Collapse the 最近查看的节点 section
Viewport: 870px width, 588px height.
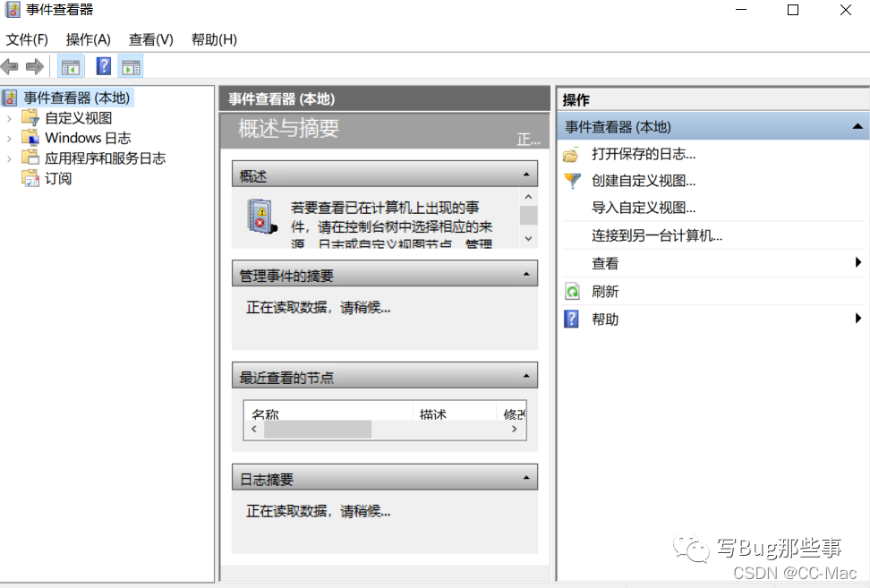526,376
